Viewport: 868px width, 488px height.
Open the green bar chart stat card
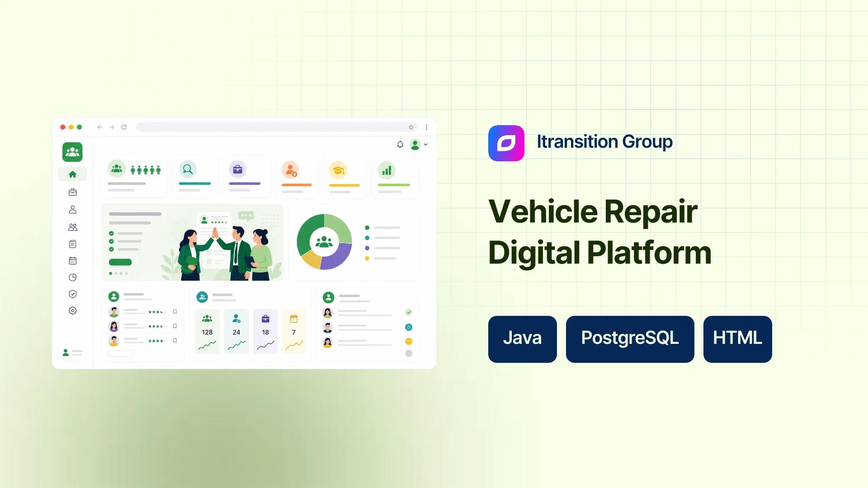coord(395,177)
